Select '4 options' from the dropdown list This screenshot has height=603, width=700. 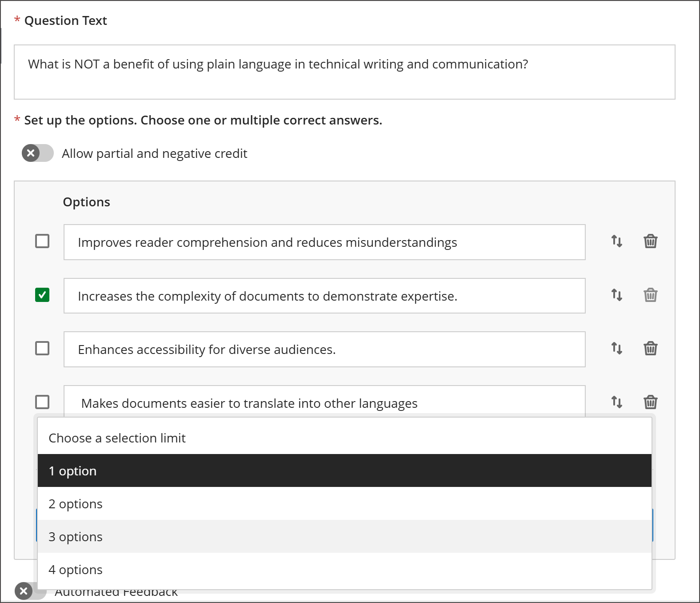pos(344,570)
